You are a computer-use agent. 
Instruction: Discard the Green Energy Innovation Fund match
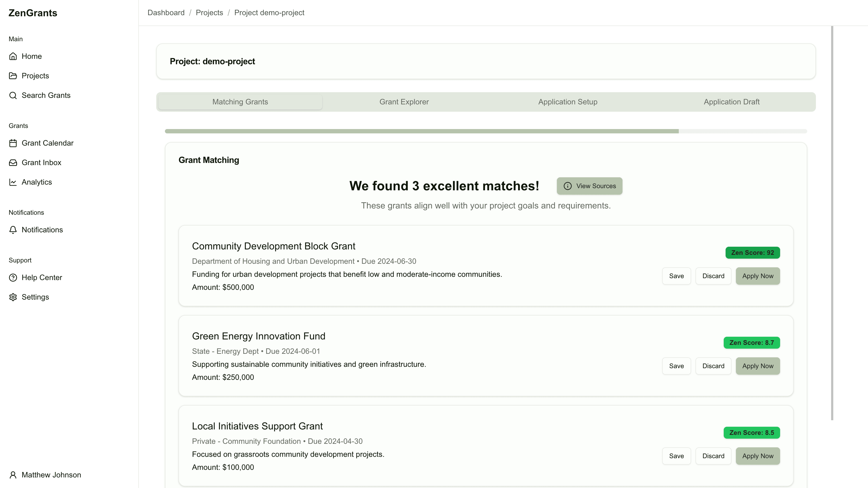(x=713, y=366)
